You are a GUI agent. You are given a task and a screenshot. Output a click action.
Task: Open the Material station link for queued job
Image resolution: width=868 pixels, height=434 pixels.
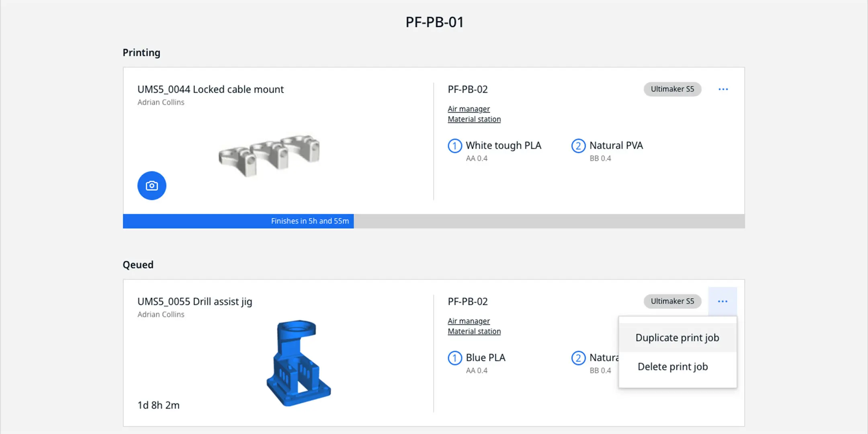(474, 331)
